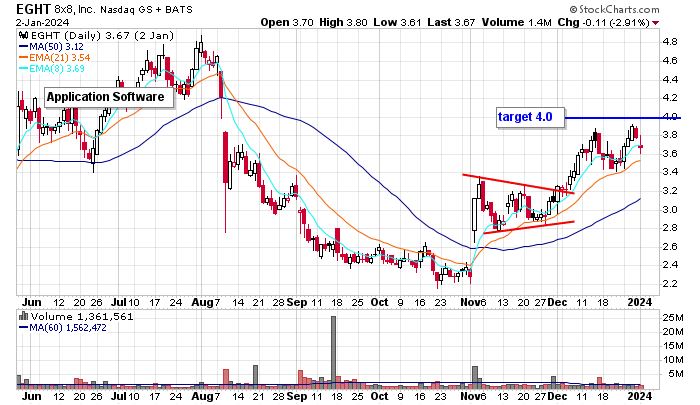Click the blue line swatch for MA(50)
700x405 pixels.
click(23, 46)
